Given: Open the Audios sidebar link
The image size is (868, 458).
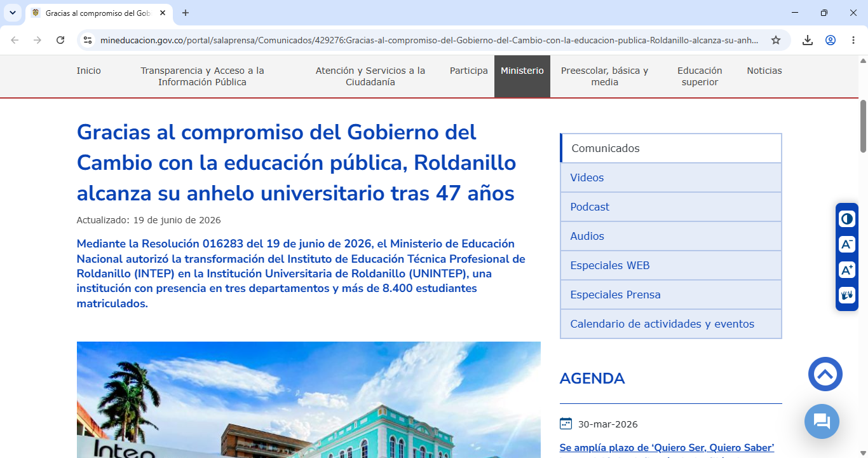Looking at the screenshot, I should coord(671,236).
